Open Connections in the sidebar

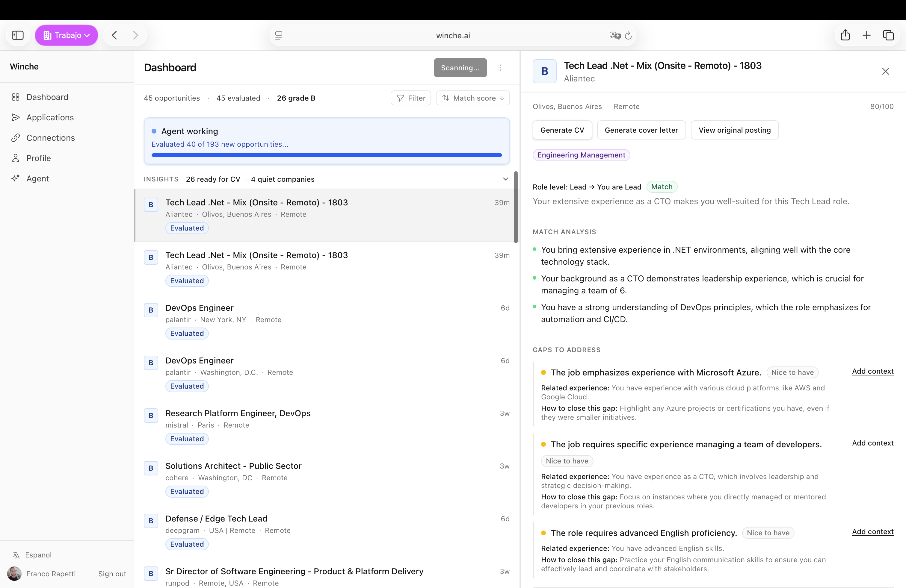(x=51, y=138)
